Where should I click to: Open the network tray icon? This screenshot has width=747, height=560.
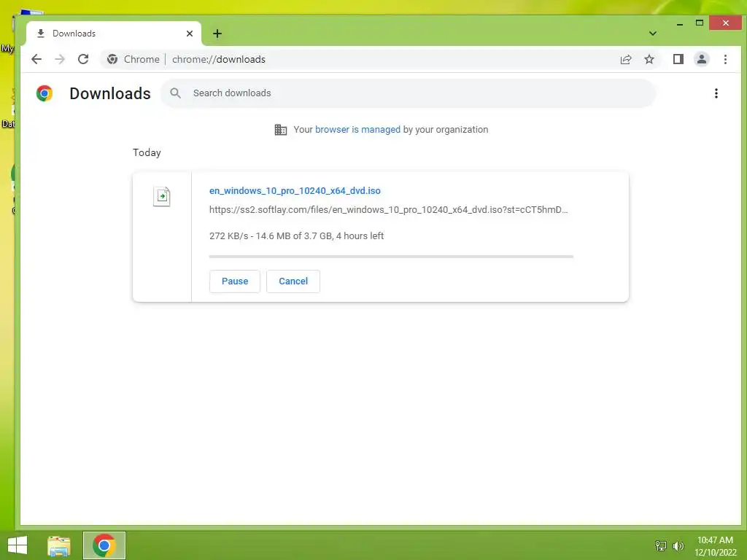coord(660,545)
